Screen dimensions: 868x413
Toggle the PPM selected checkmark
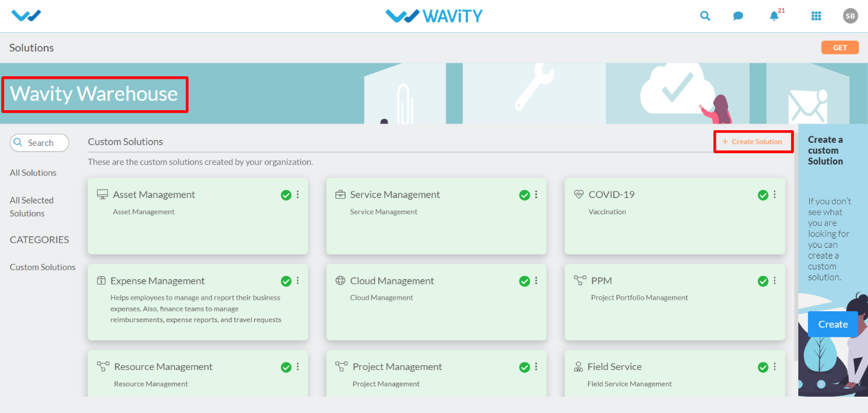coord(763,281)
